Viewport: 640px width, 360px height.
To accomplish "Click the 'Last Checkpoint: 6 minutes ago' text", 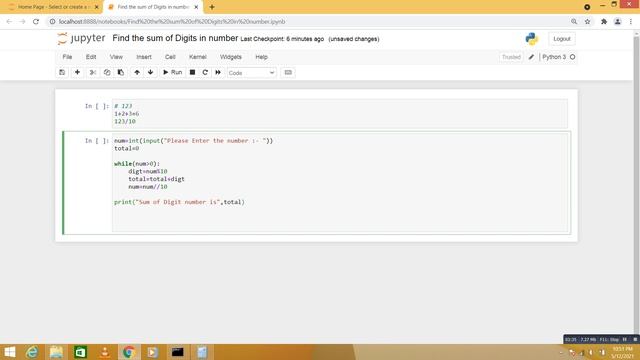I will pos(282,39).
